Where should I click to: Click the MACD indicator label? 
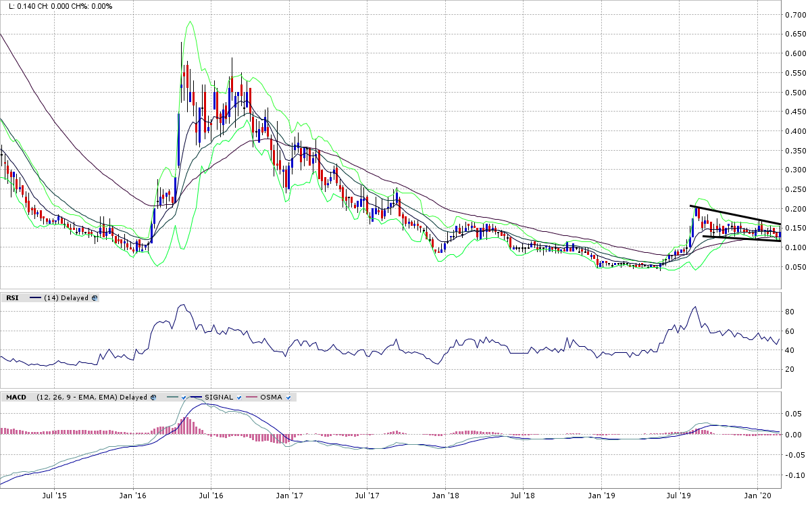pos(15,397)
